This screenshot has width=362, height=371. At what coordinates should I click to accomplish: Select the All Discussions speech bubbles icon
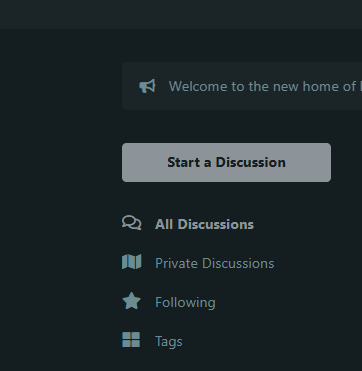[x=132, y=223]
